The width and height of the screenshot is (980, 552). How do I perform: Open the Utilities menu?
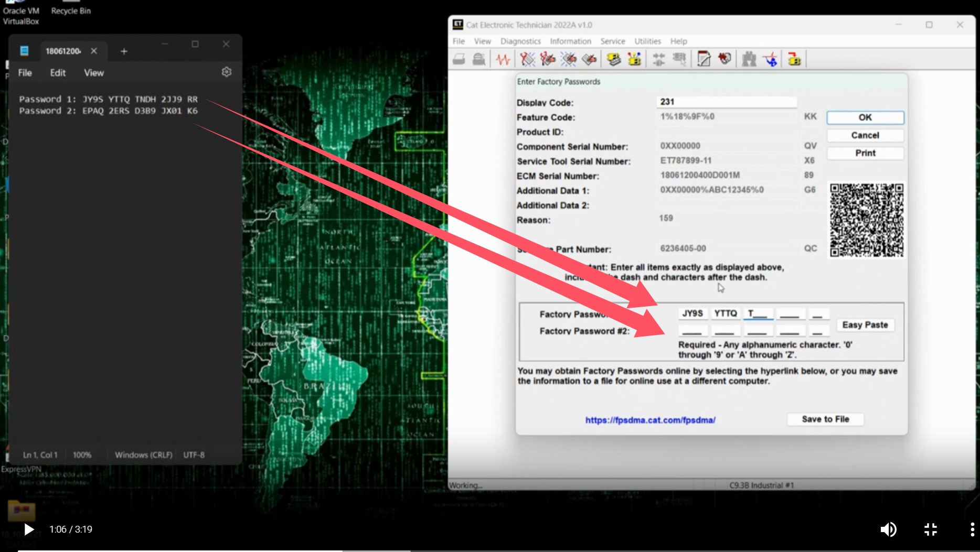[x=647, y=41]
